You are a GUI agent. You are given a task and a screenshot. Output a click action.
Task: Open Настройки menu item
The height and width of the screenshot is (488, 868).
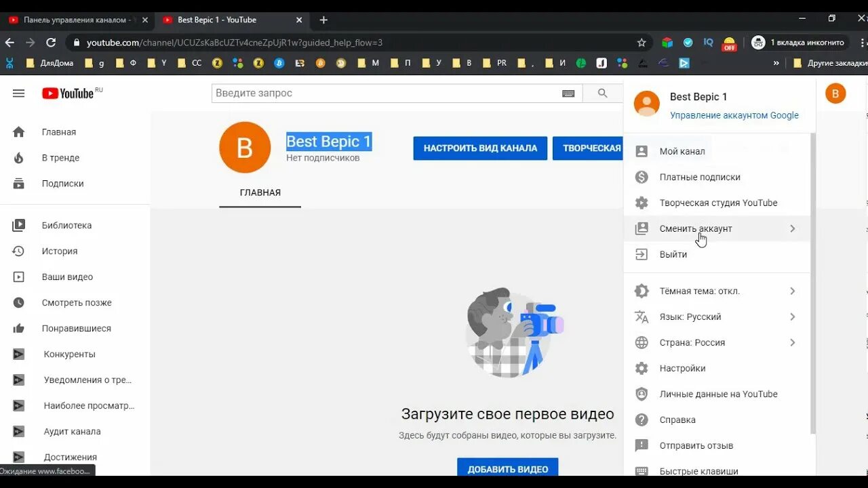pos(717,368)
